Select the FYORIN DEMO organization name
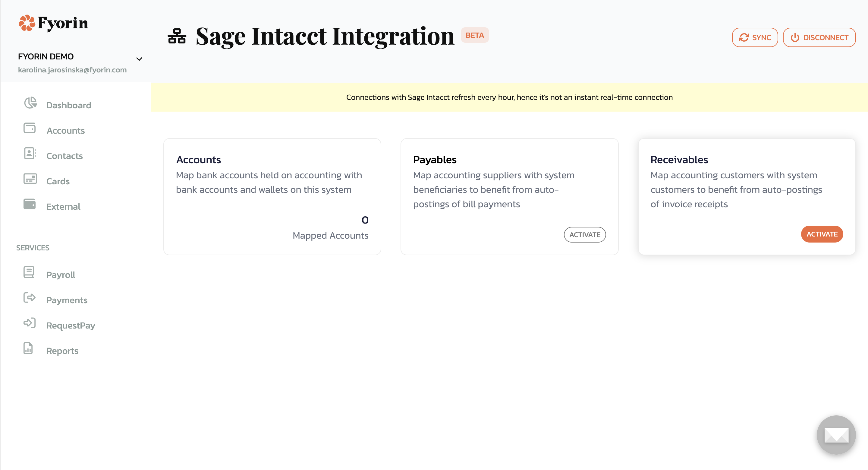 click(46, 56)
